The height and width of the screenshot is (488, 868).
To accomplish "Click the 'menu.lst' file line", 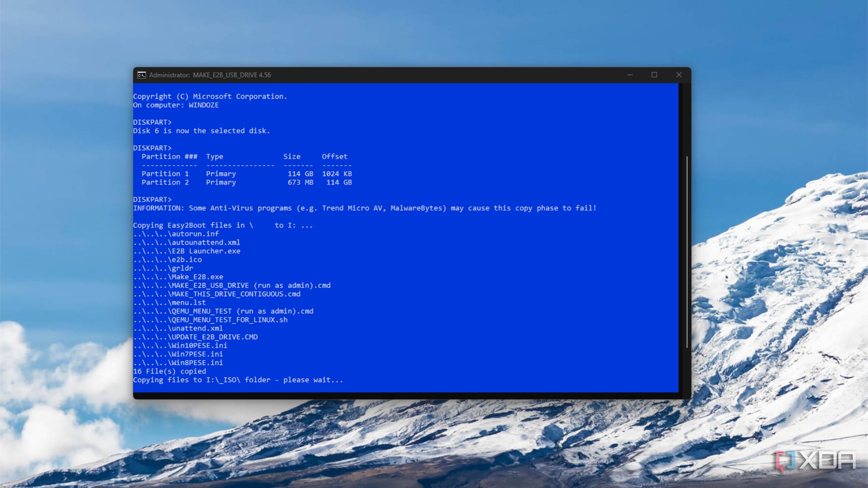I will 169,303.
